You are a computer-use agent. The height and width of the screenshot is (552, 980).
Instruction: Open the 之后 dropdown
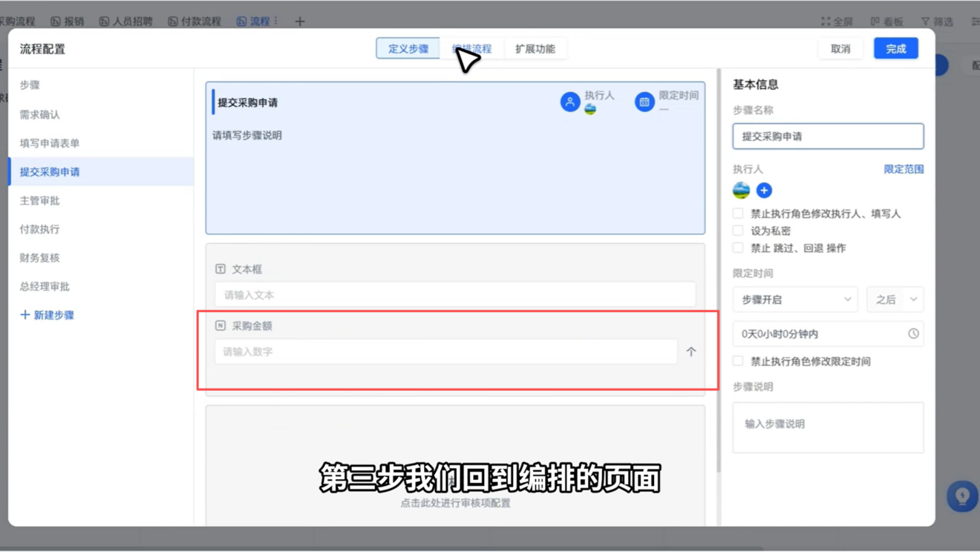coord(895,299)
